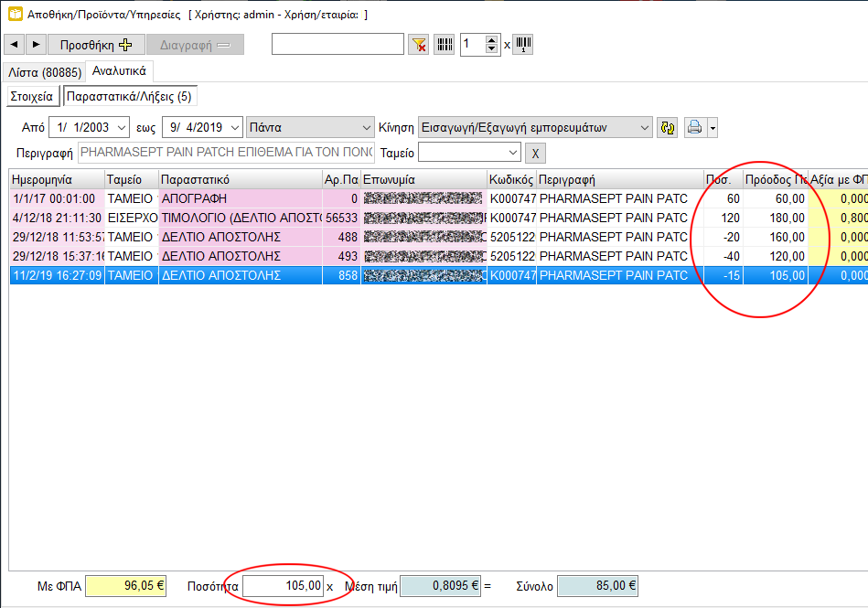
Task: Go to previous record arrow
Action: click(x=15, y=44)
